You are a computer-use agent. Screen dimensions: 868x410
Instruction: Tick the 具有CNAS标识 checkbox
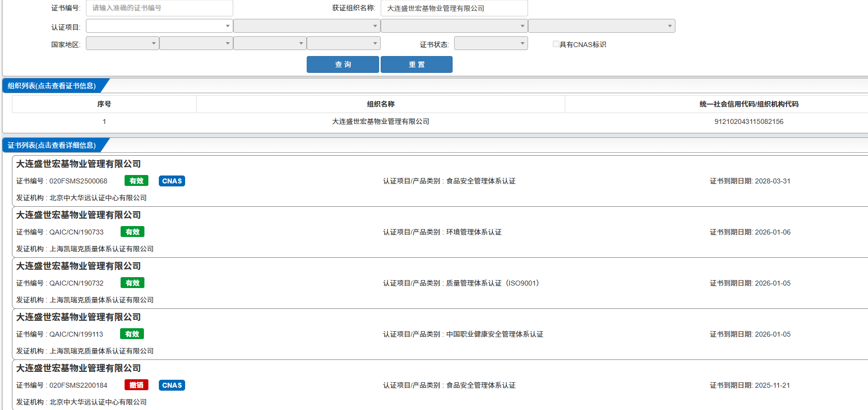556,44
